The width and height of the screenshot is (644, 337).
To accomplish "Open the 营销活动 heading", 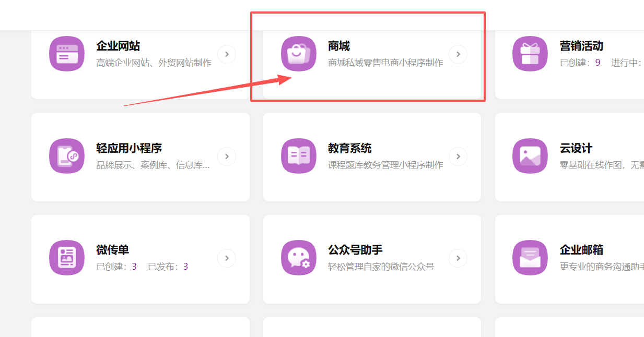I will coord(581,46).
